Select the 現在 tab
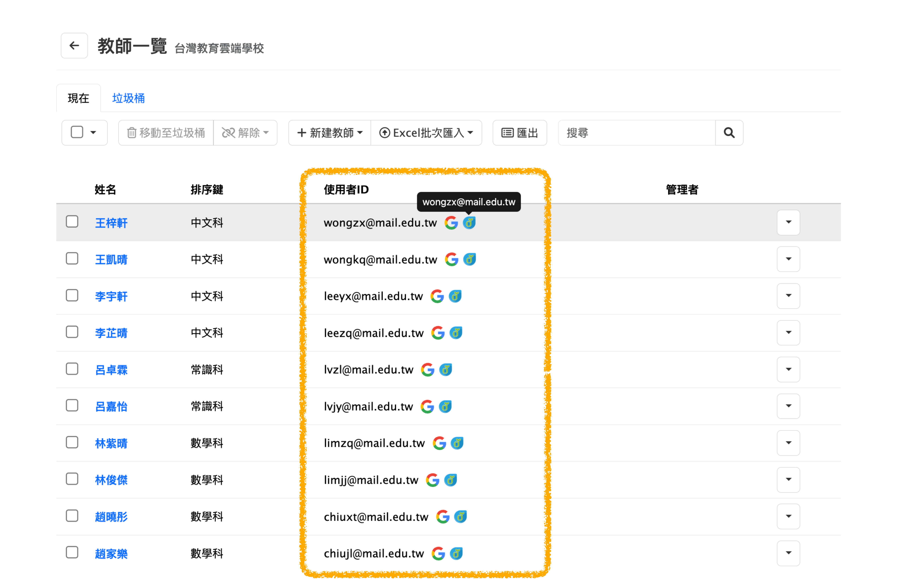Viewport: 897px width, 588px height. pos(78,98)
